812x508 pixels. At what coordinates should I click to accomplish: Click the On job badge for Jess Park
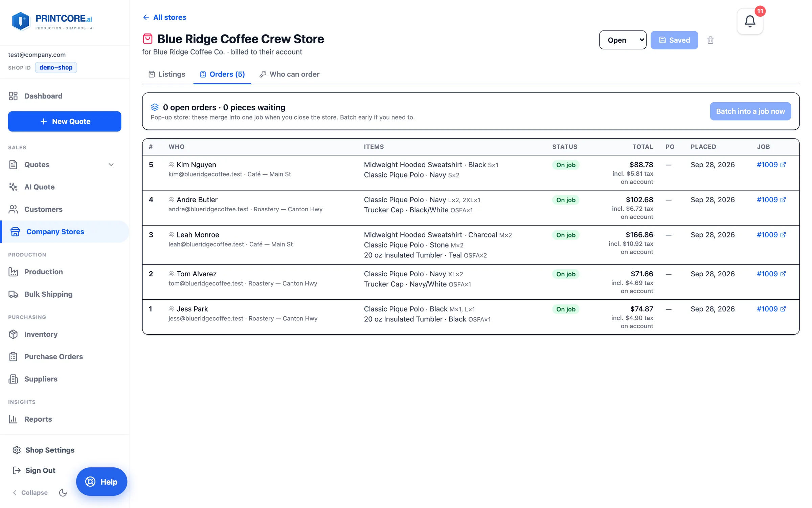click(x=566, y=309)
